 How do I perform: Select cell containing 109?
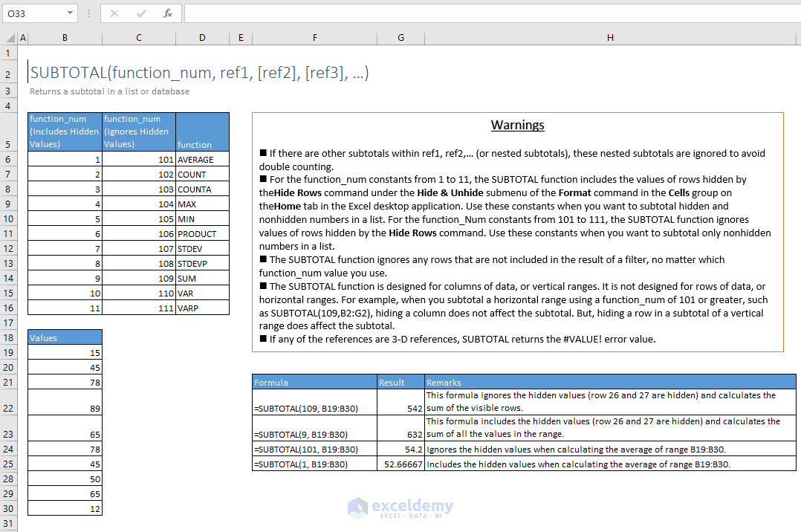[139, 278]
